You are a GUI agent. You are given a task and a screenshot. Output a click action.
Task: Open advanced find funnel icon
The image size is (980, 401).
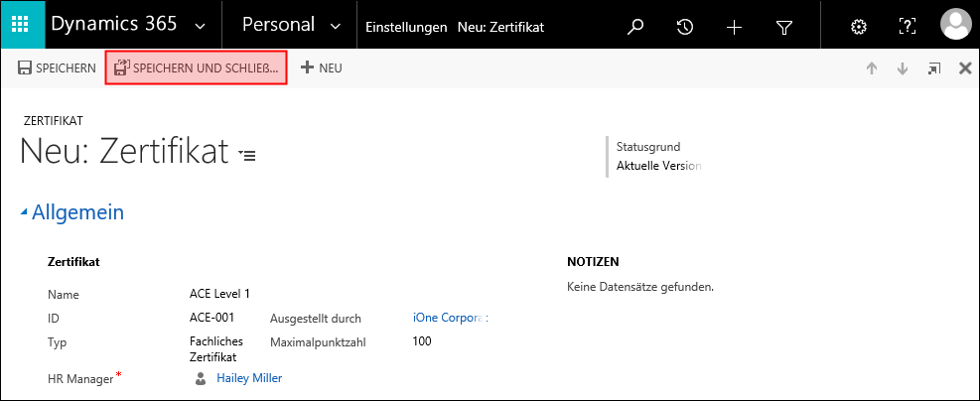[783, 27]
